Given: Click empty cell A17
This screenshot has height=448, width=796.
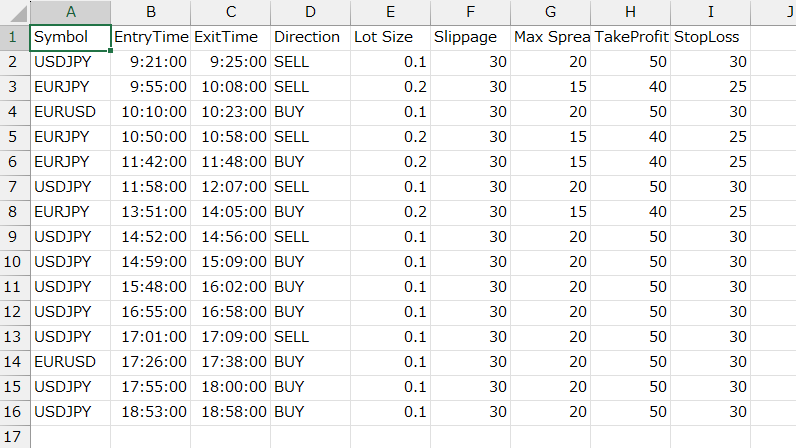Looking at the screenshot, I should point(70,436).
